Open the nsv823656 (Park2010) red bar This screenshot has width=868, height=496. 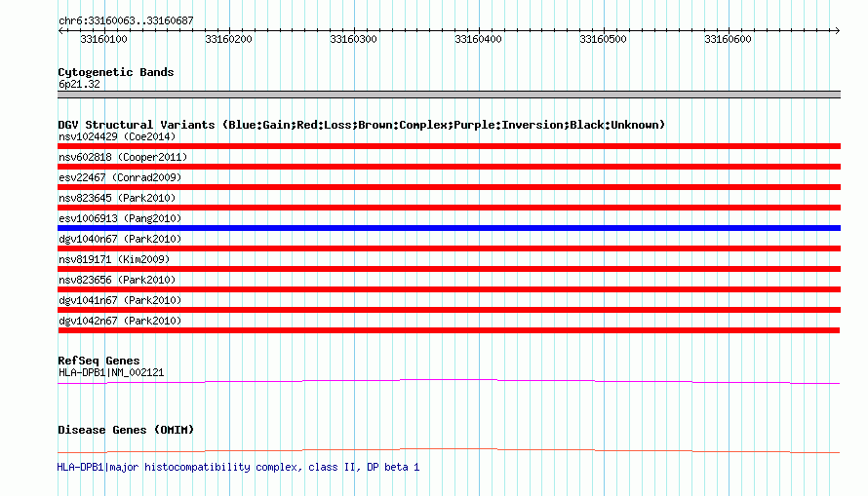pos(449,289)
